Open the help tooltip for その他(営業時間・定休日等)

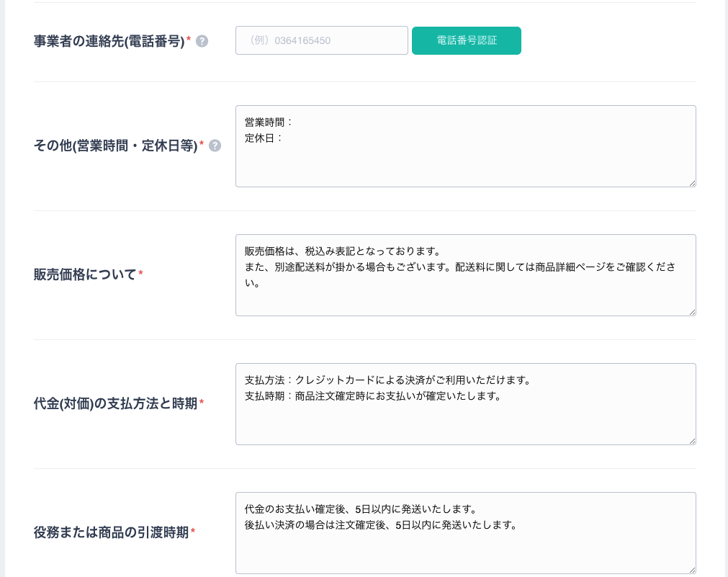click(215, 146)
